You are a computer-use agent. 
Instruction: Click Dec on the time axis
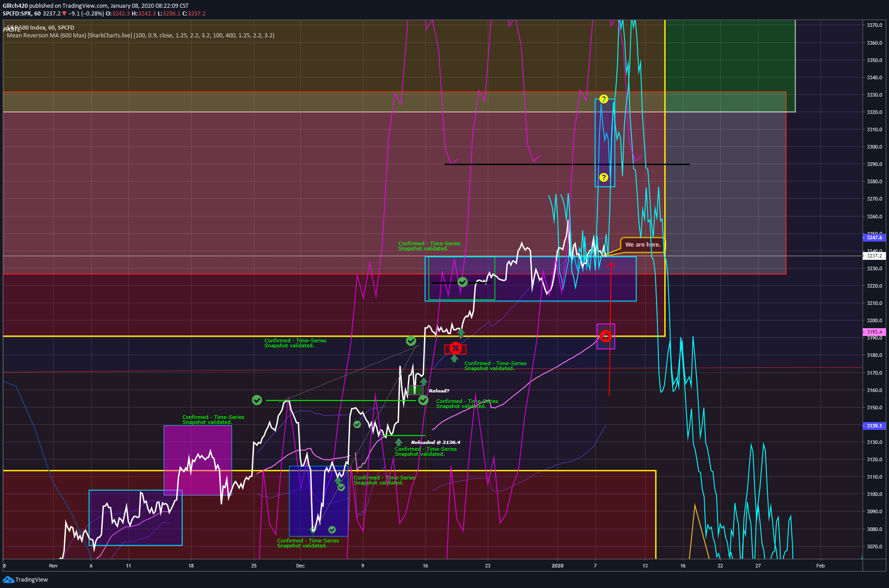[x=300, y=566]
